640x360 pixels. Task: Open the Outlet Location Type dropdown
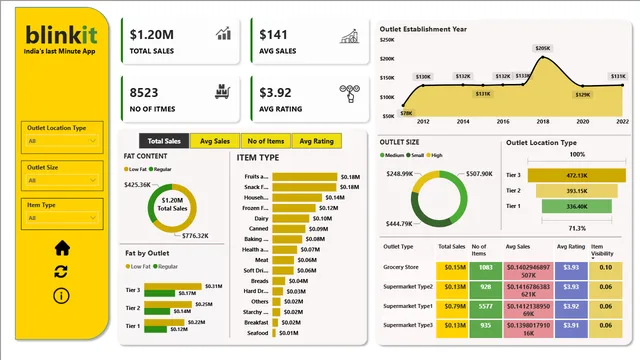pyautogui.click(x=62, y=141)
